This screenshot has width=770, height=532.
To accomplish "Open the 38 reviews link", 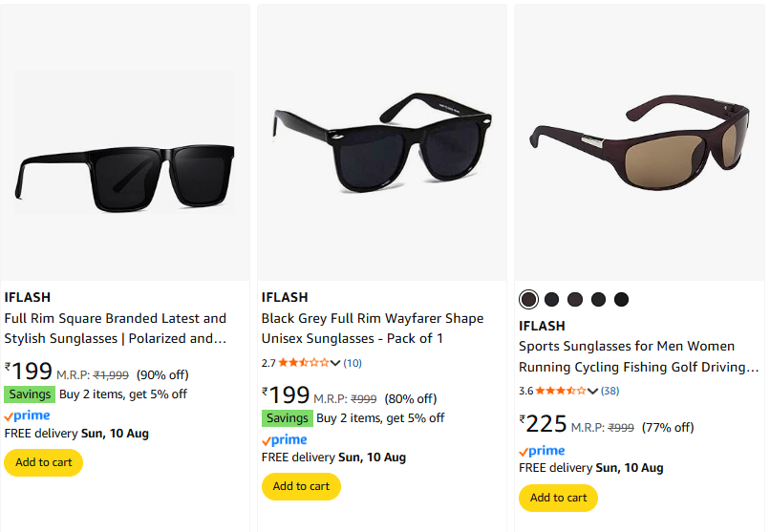I will point(610,391).
